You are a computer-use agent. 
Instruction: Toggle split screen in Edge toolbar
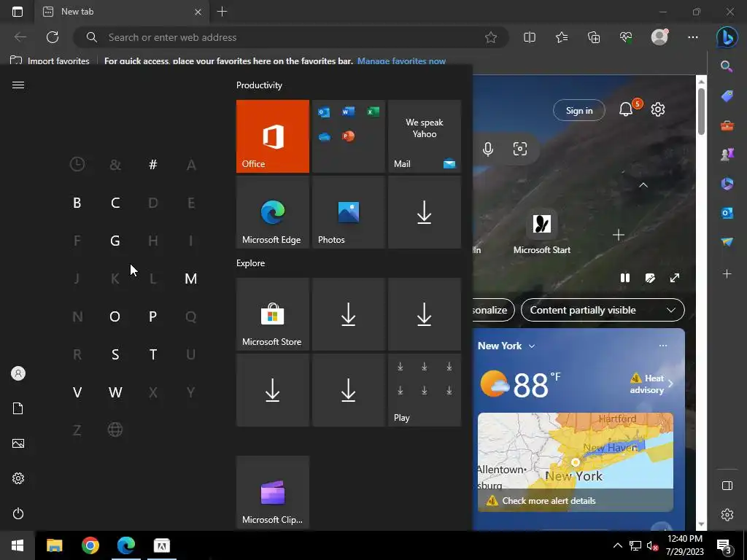coord(530,37)
